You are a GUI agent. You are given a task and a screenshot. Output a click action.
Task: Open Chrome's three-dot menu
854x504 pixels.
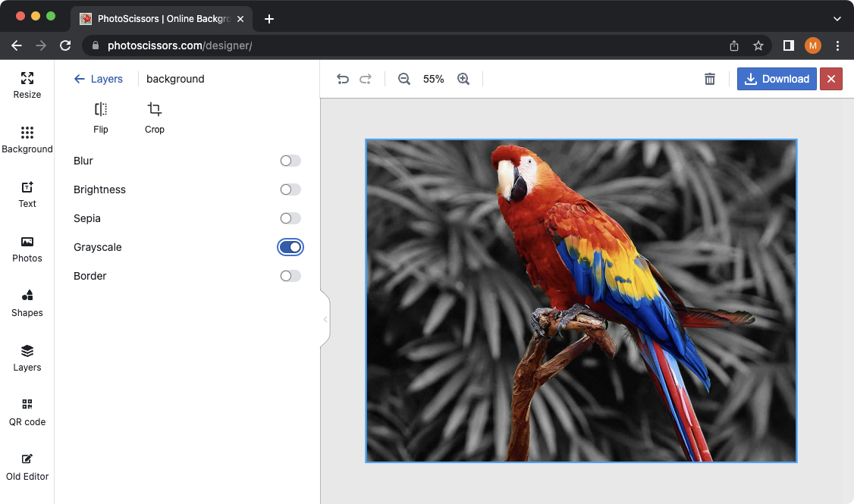837,45
